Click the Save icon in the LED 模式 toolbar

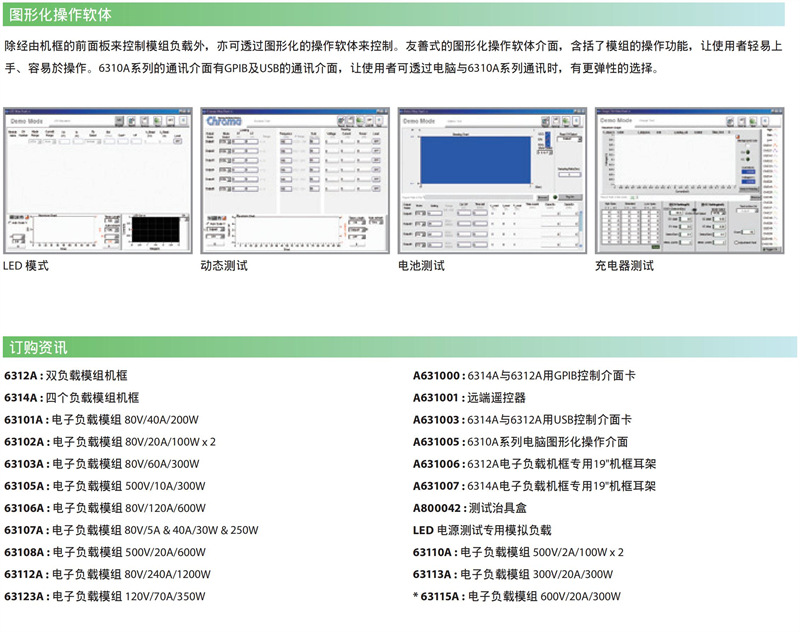[131, 120]
